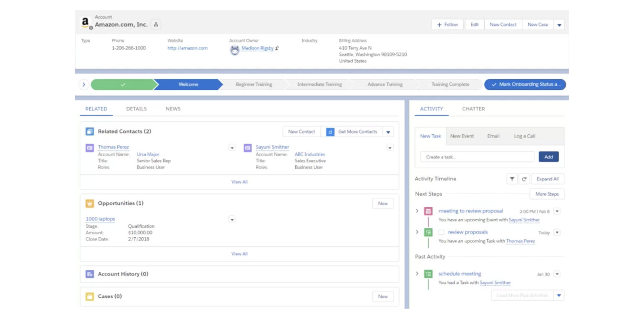Screen dimensions: 644x322
Task: Click the New Case button
Action: (538, 24)
